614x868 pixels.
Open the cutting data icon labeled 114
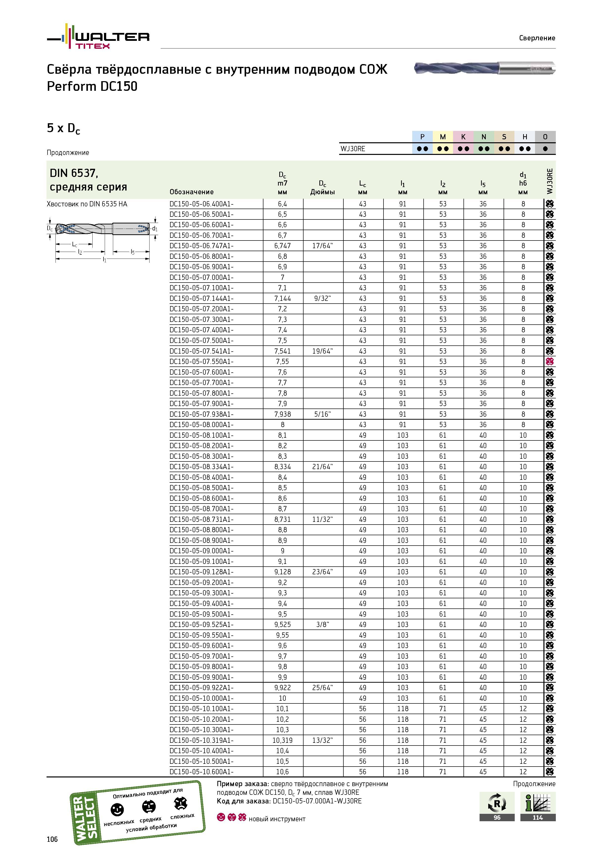pos(537,806)
